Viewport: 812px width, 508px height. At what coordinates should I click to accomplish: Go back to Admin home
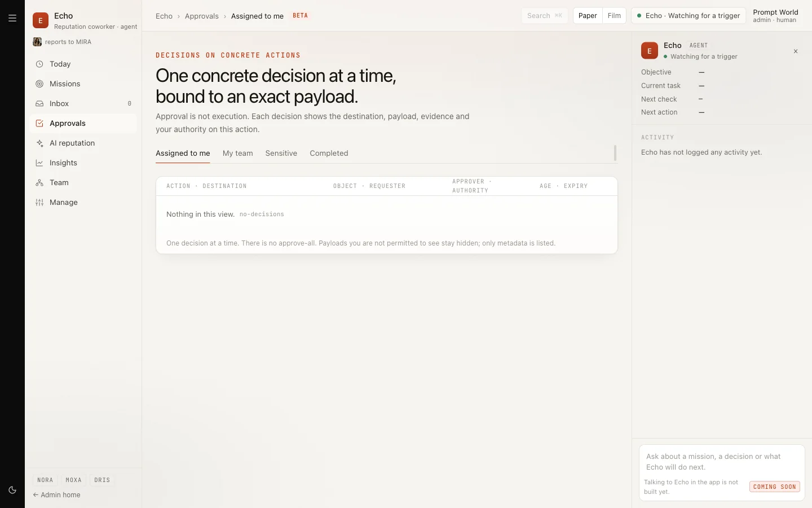point(56,495)
